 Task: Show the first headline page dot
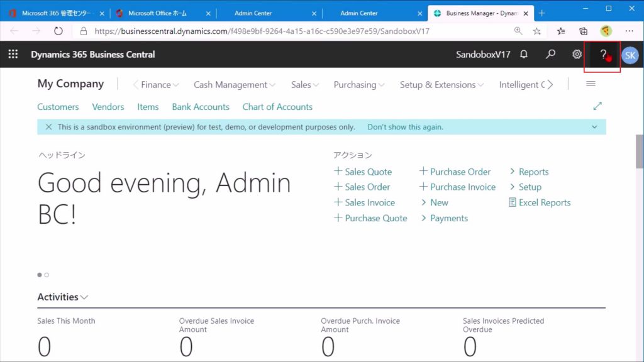click(40, 275)
